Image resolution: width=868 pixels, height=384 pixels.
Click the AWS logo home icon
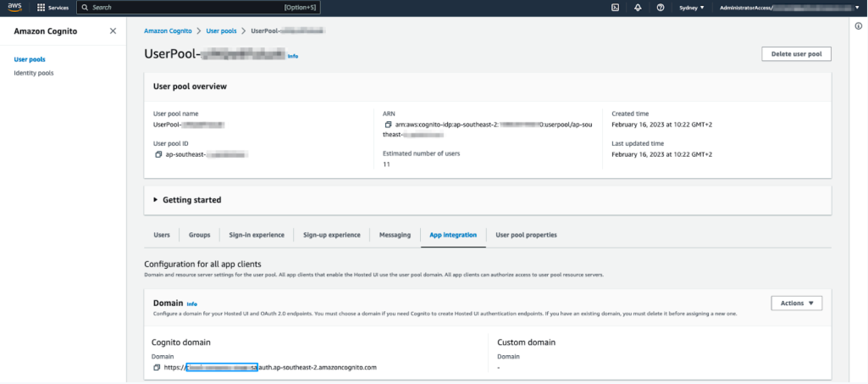15,7
